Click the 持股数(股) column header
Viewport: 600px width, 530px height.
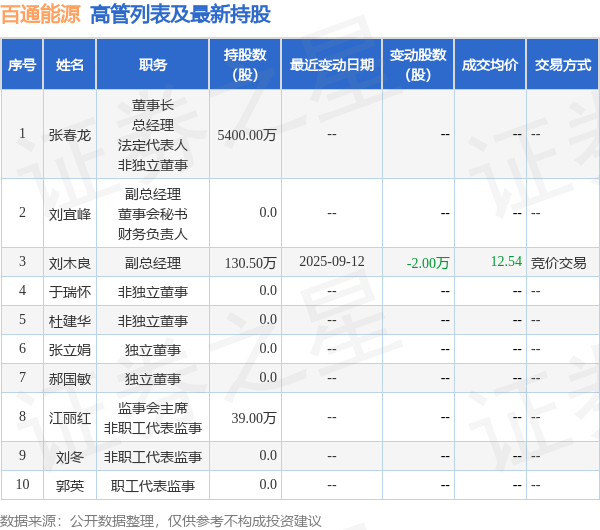tap(245, 65)
